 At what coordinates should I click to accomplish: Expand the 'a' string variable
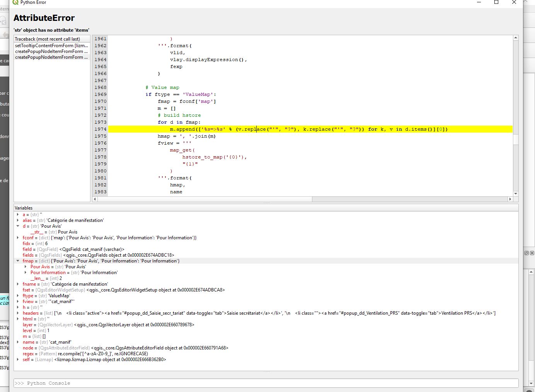[18, 215]
